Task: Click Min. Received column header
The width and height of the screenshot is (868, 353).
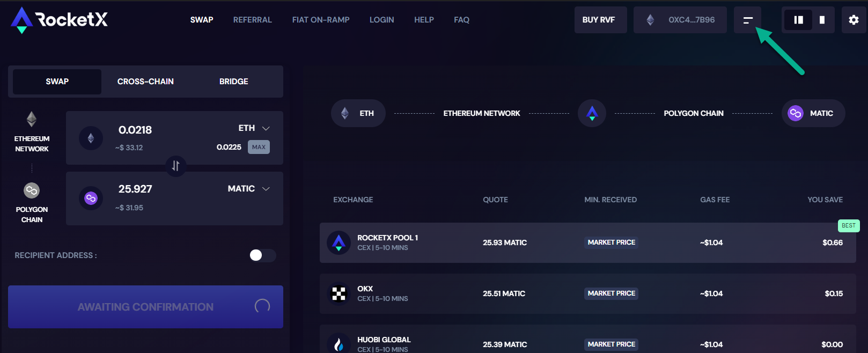Action: (610, 200)
